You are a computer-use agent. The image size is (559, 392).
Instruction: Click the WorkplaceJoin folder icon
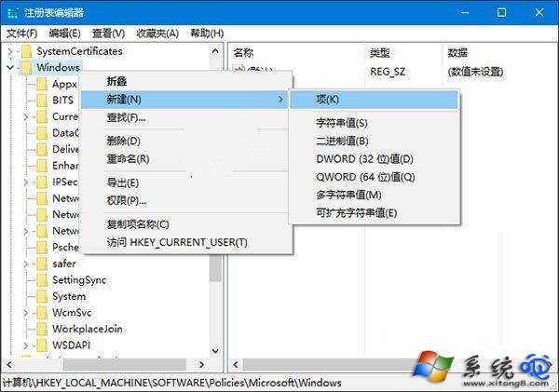(42, 329)
